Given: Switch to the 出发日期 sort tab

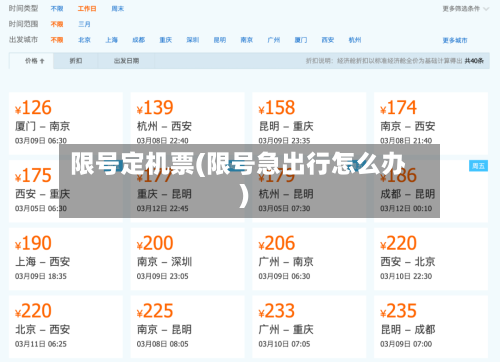Looking at the screenshot, I should tap(126, 61).
